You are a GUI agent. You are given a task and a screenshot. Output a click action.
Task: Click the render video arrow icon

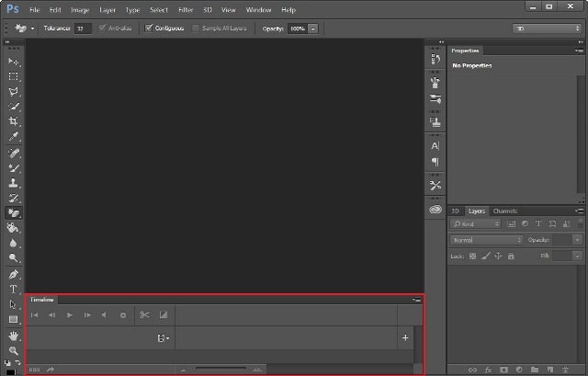[51, 370]
